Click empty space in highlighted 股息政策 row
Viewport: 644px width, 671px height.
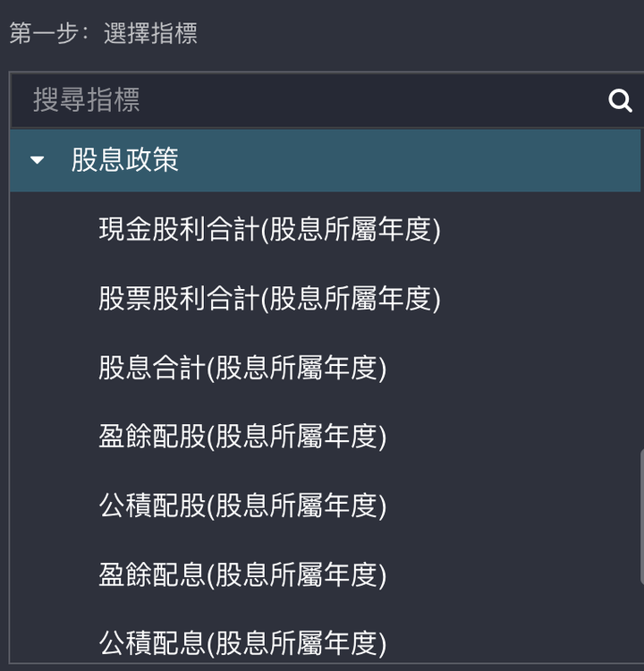point(406,160)
